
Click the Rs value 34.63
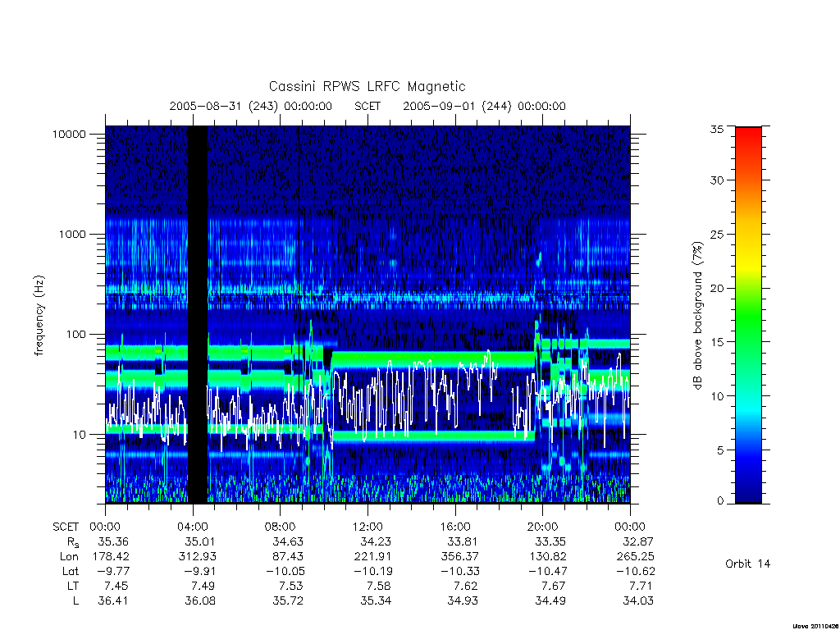(288, 542)
